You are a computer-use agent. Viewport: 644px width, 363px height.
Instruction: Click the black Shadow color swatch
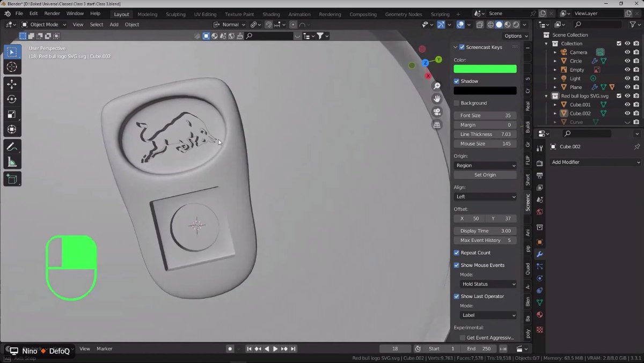tap(485, 91)
